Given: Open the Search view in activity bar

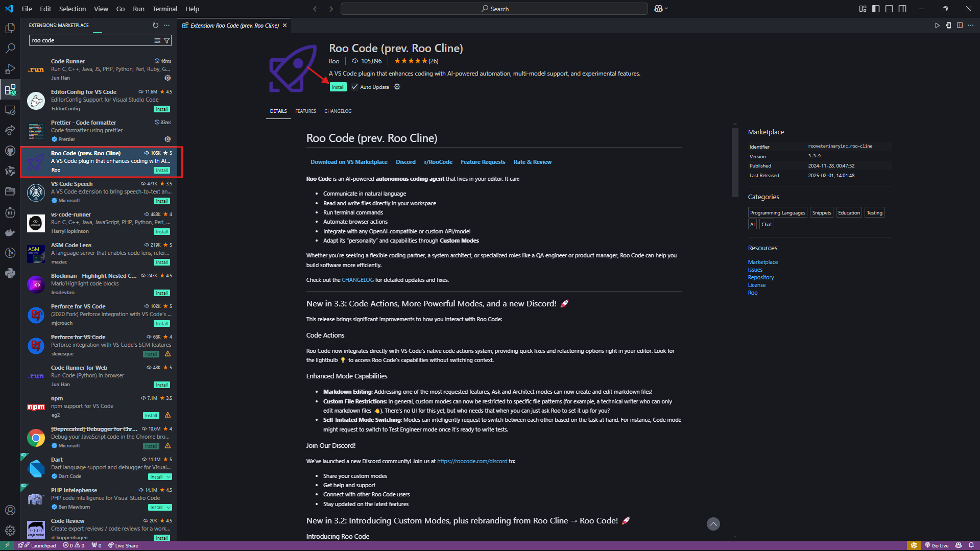Looking at the screenshot, I should pyautogui.click(x=10, y=49).
